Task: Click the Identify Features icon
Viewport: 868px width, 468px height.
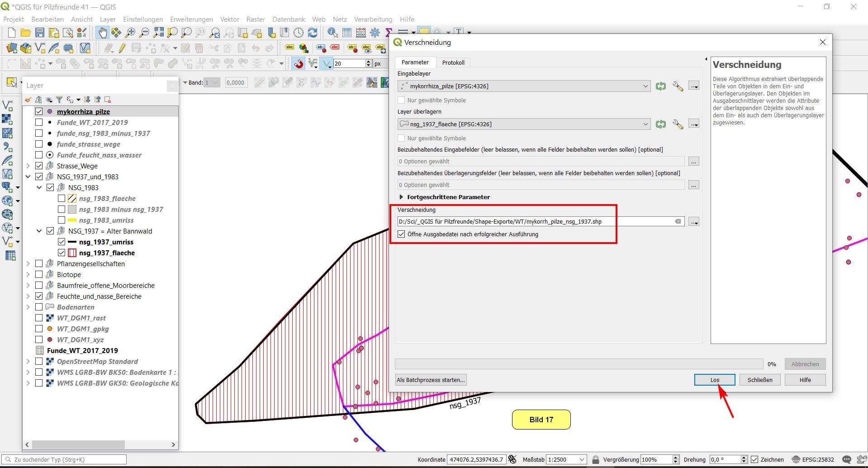Action: pos(332,33)
